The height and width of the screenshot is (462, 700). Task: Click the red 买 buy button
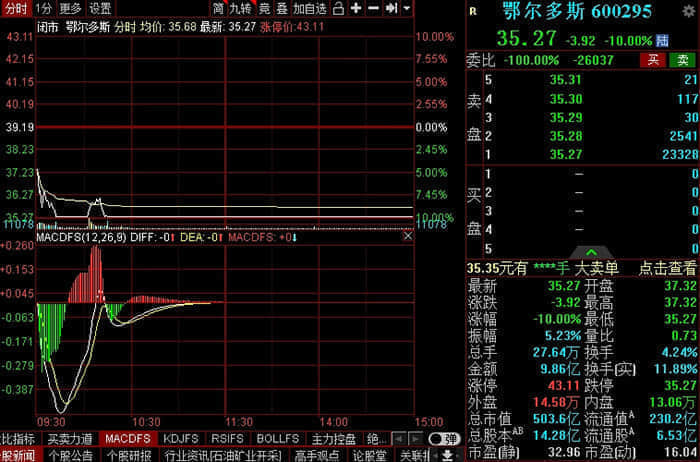click(x=653, y=60)
